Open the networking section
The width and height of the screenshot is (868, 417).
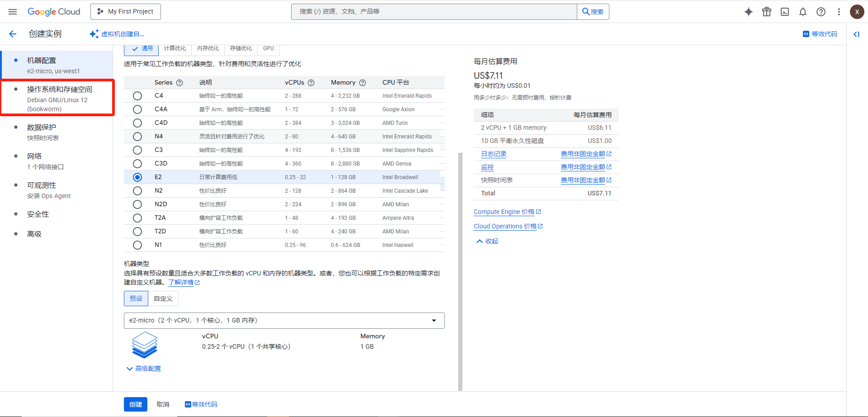click(x=57, y=161)
